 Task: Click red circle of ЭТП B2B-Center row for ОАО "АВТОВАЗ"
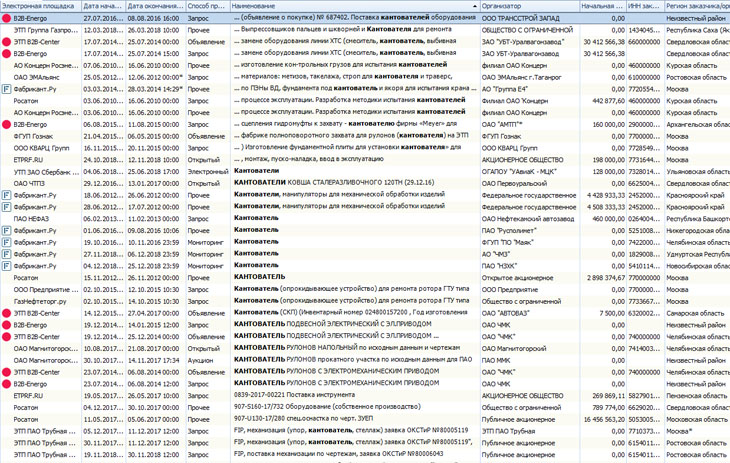6,313
